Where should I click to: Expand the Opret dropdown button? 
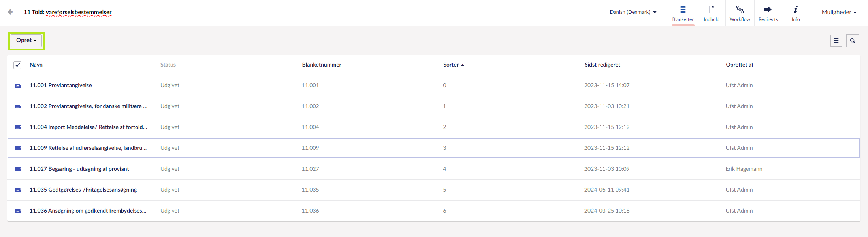coord(26,41)
